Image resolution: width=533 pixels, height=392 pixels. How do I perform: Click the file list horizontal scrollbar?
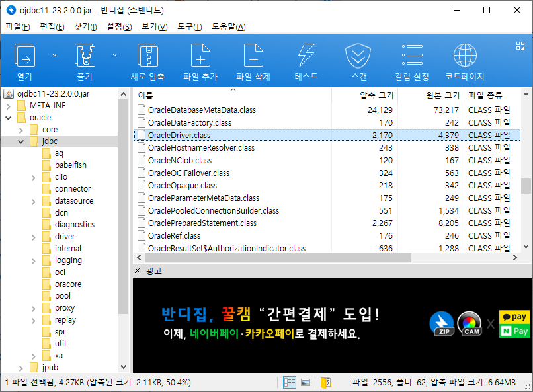(x=277, y=258)
